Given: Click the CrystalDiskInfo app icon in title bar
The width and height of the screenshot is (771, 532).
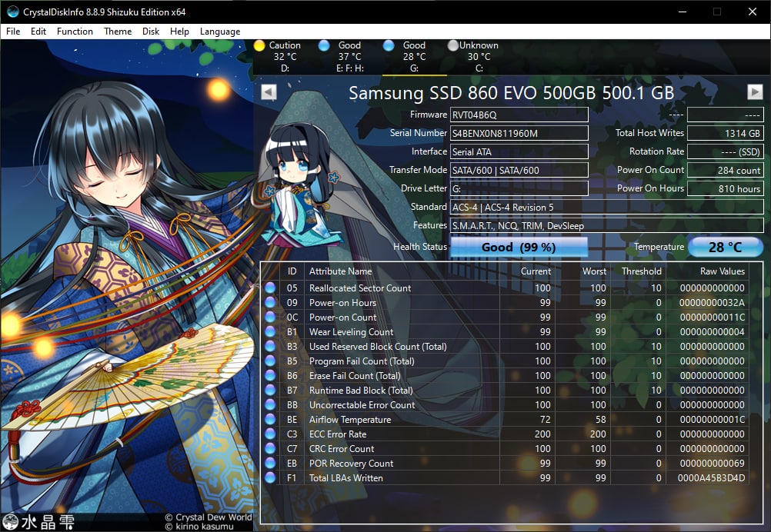Looking at the screenshot, I should click(12, 12).
